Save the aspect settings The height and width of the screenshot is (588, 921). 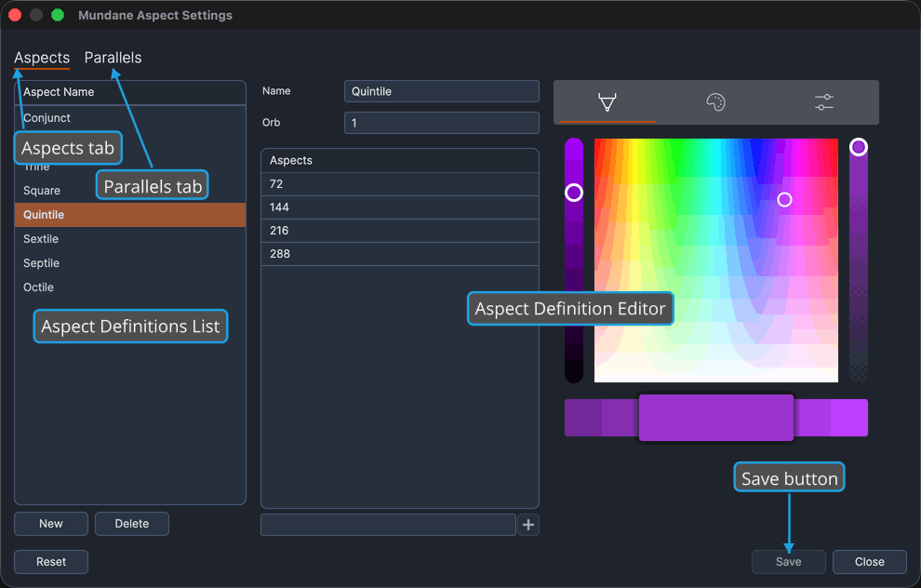788,562
